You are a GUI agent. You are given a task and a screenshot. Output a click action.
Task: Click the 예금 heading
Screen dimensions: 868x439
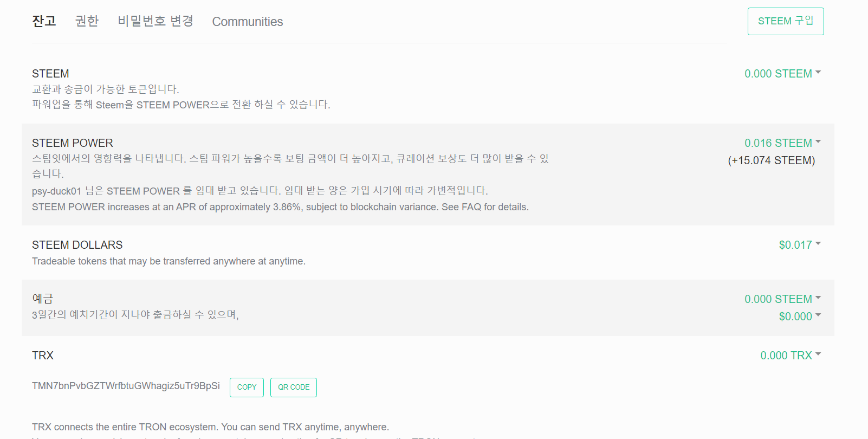pyautogui.click(x=43, y=299)
